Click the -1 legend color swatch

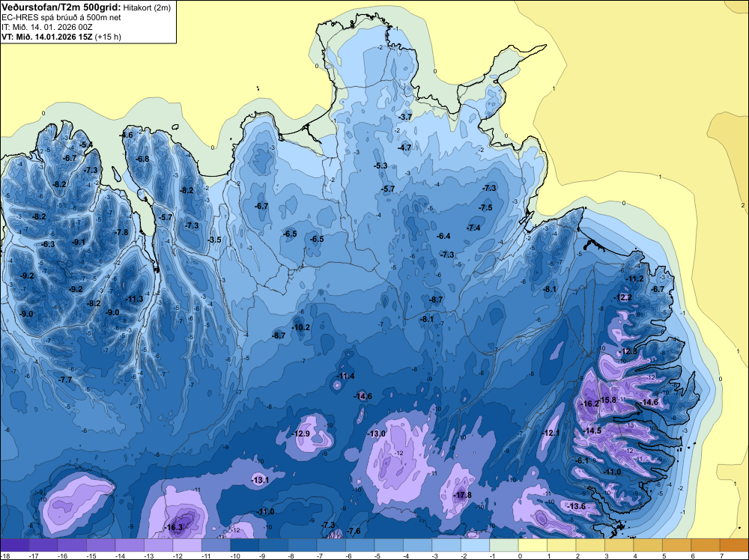[504, 545]
